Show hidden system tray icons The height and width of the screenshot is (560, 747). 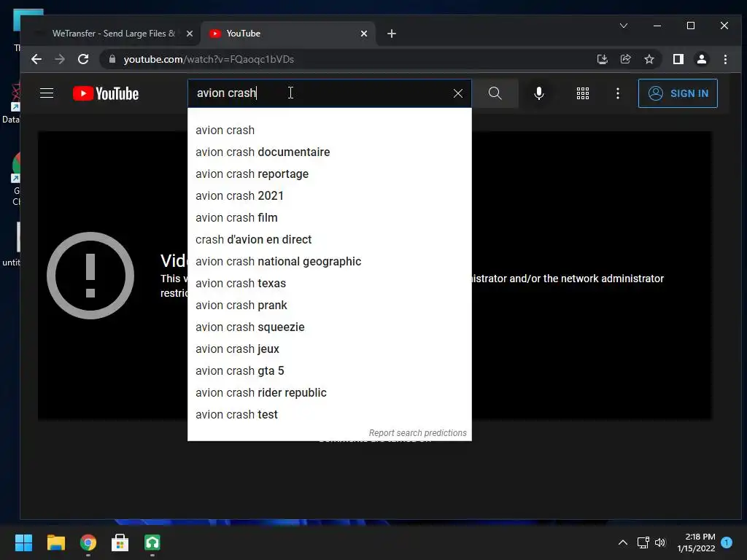(x=623, y=542)
